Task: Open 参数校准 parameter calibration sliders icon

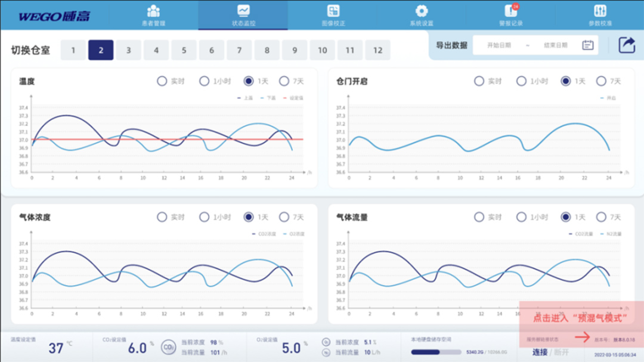Action: 600,11
